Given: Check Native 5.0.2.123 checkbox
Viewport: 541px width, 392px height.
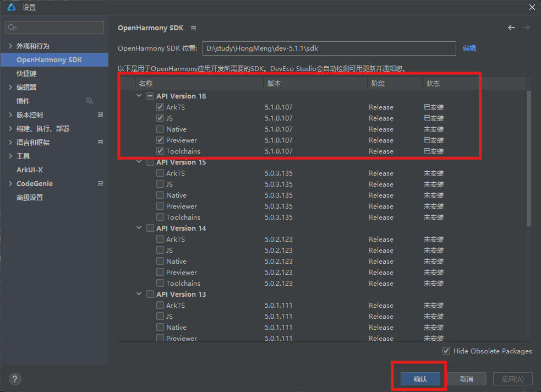Looking at the screenshot, I should 160,261.
